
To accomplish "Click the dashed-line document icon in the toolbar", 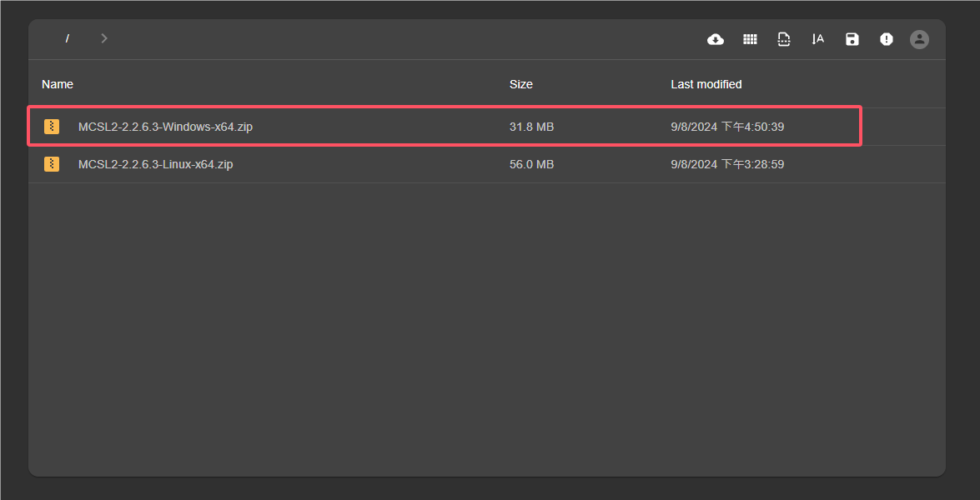I will pyautogui.click(x=784, y=39).
